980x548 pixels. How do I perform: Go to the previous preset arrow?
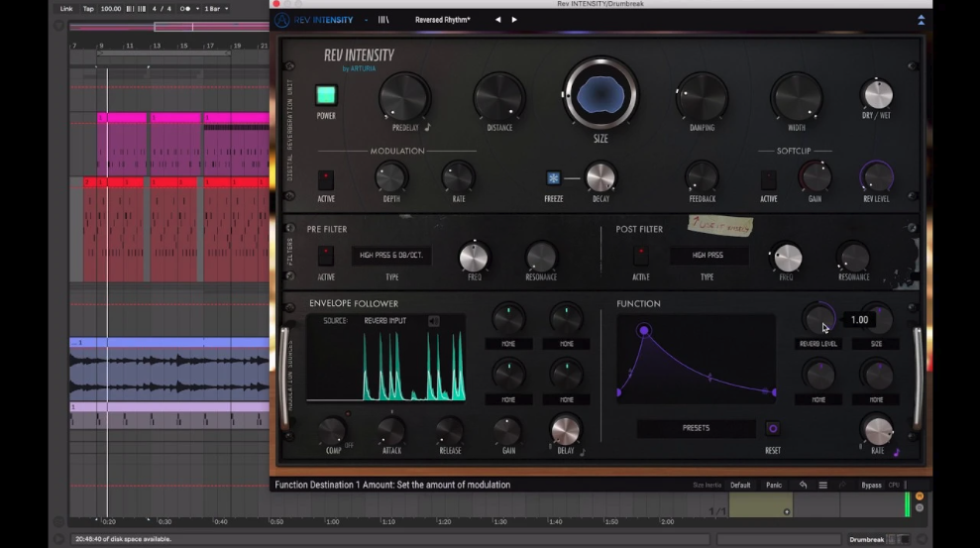coord(497,20)
